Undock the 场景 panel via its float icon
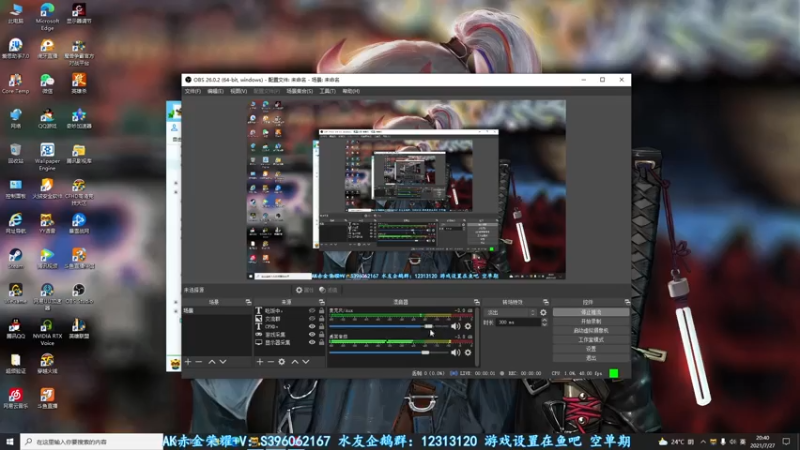The image size is (800, 450). (x=248, y=302)
